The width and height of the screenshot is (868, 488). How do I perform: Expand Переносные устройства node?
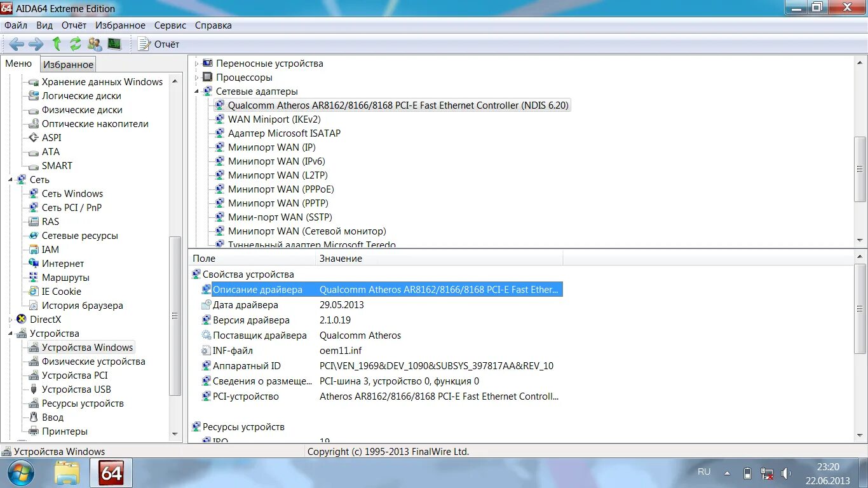196,64
